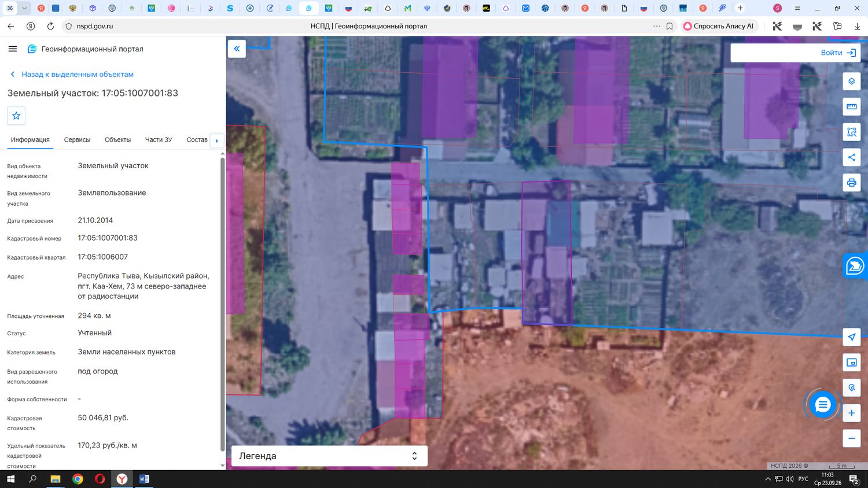Click the info panel vertical scrollbar
Screen dimensions: 868x488
pyautogui.click(x=223, y=305)
